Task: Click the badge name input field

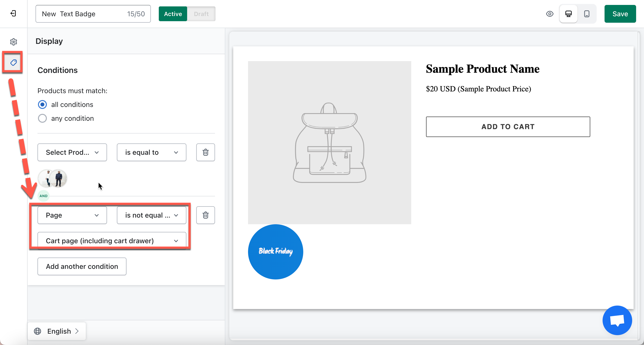Action: (93, 14)
